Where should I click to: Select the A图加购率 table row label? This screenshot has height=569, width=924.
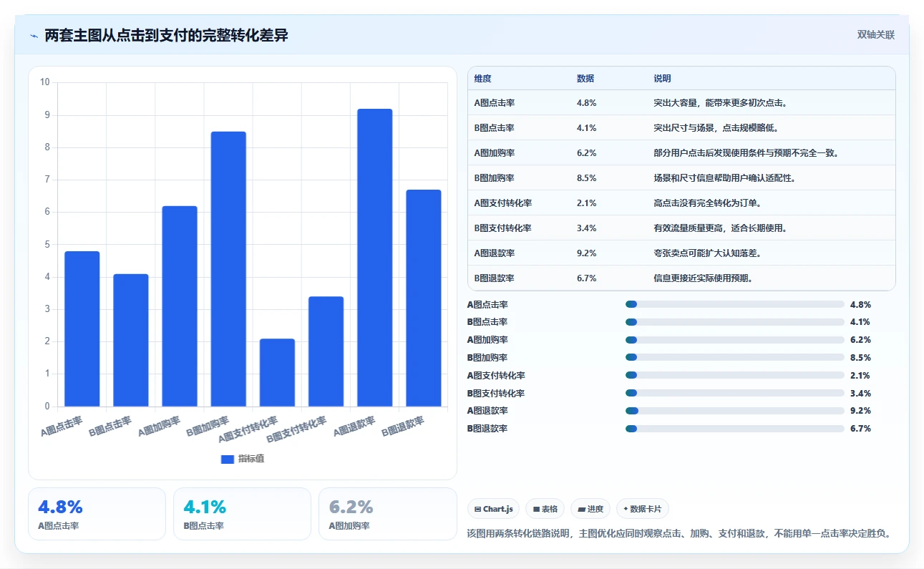(x=495, y=153)
